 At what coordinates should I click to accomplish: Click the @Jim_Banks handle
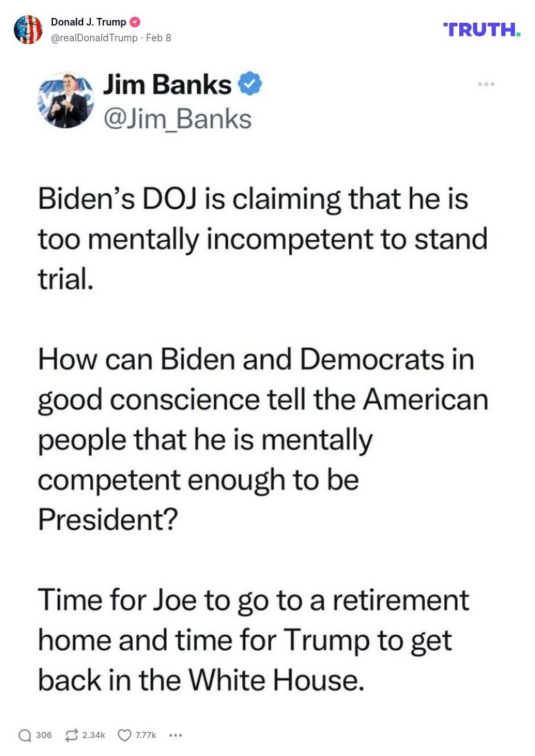177,119
